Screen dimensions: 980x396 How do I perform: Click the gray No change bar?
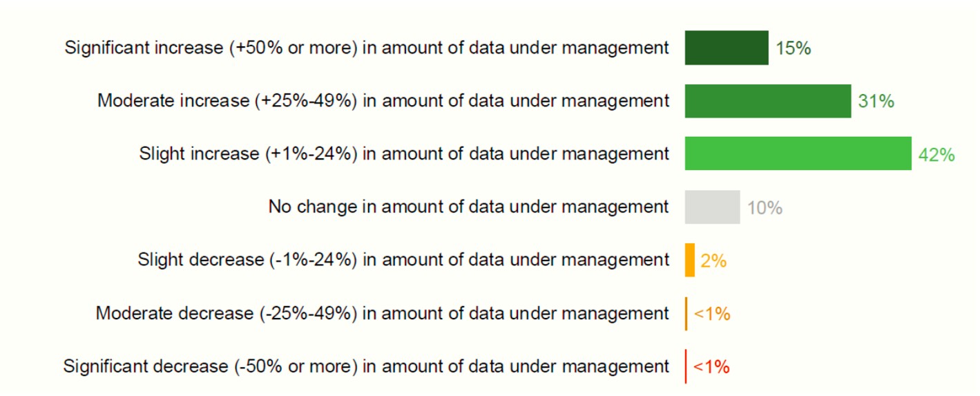712,207
